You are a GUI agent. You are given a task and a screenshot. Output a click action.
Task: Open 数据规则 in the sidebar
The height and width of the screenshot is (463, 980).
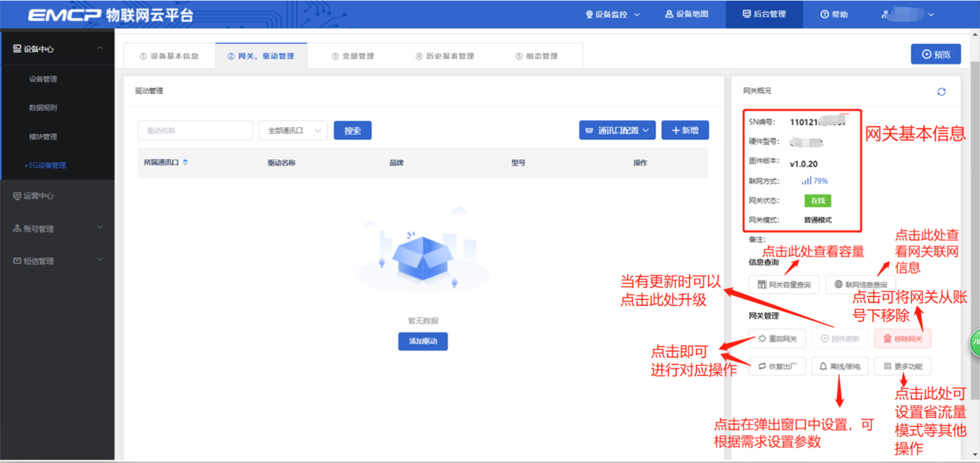tap(43, 108)
